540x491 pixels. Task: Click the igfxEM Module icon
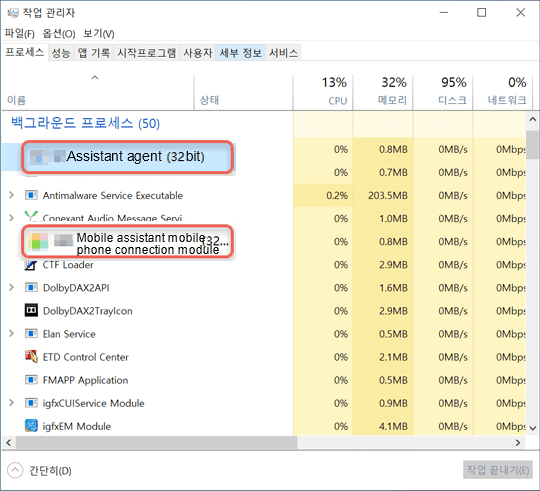(31, 426)
